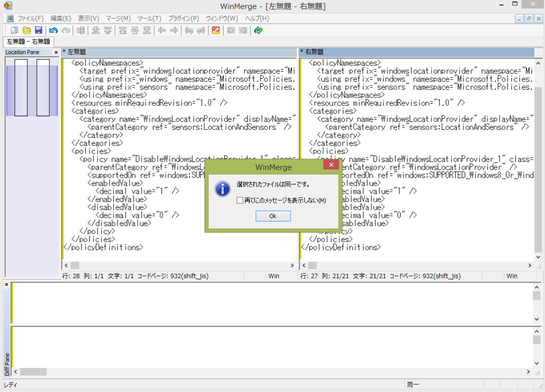
Task: Close the Diff Pane with its x
Action: point(6,285)
